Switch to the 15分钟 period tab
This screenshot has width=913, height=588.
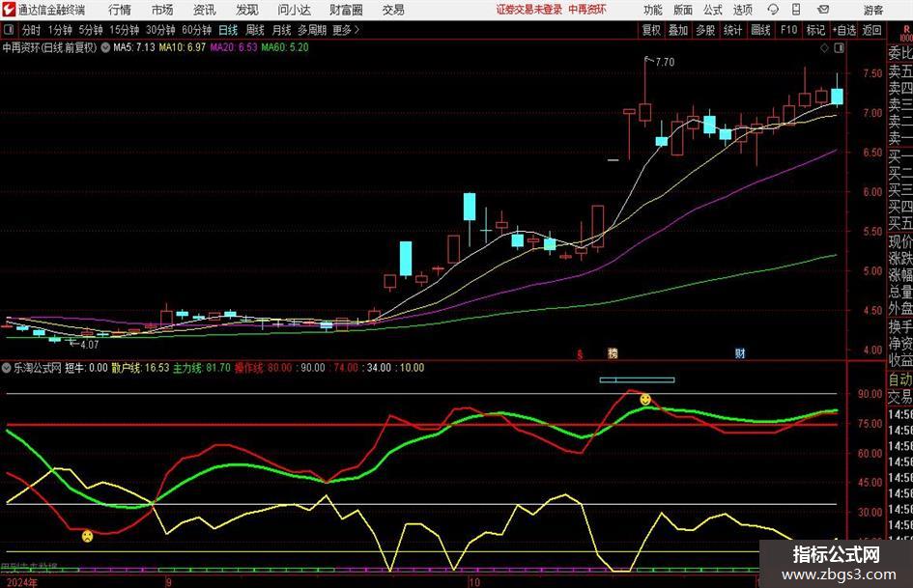(124, 30)
